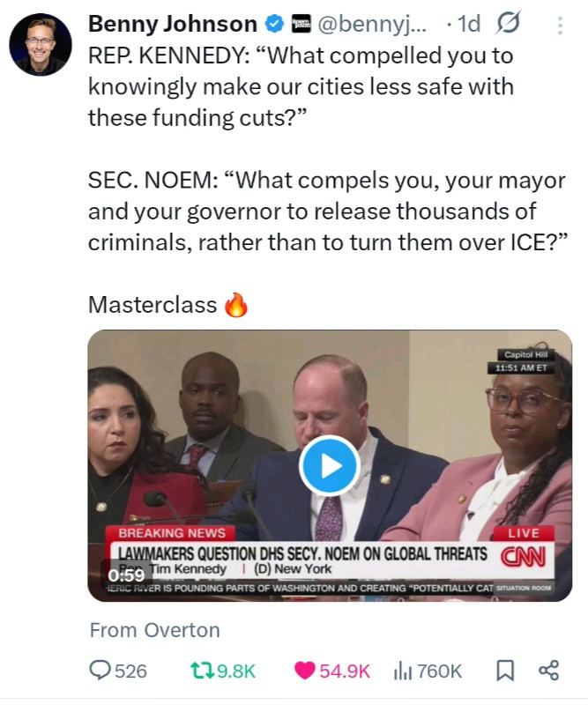Play the CNN video clip

(x=330, y=465)
